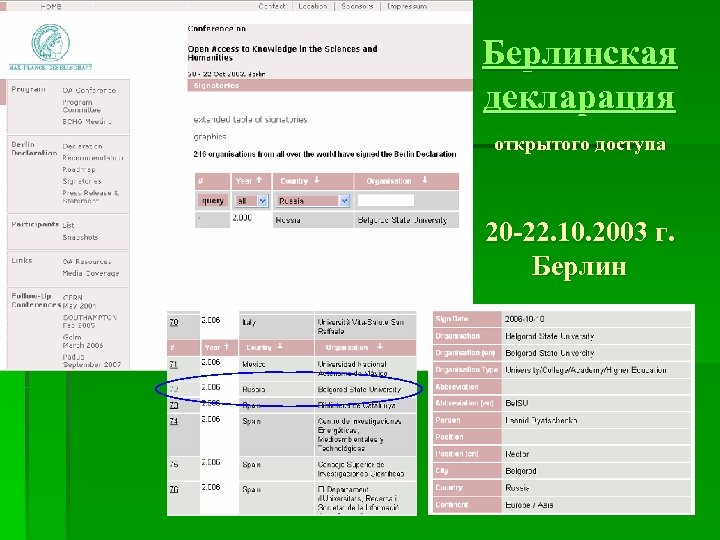Open signatory number 76 link

tap(174, 489)
